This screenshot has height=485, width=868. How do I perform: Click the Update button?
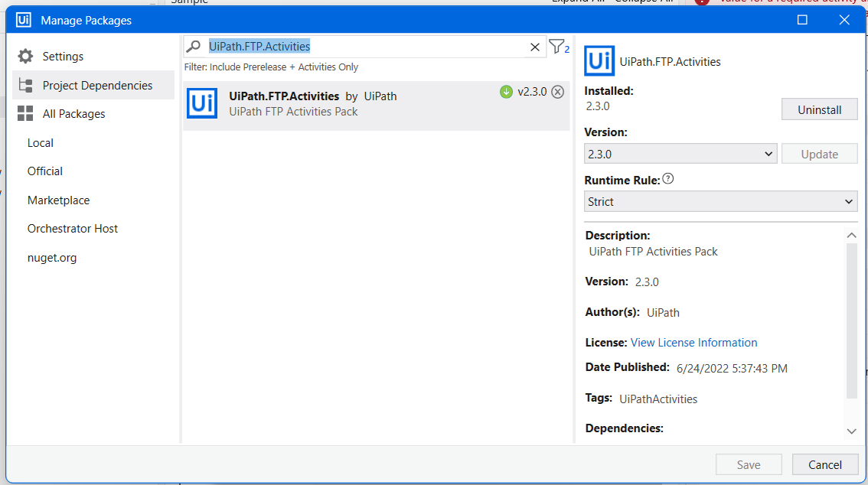(819, 154)
